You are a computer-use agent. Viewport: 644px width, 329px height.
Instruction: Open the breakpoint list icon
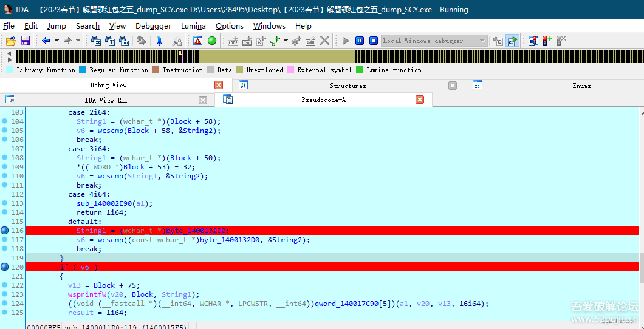(x=533, y=41)
